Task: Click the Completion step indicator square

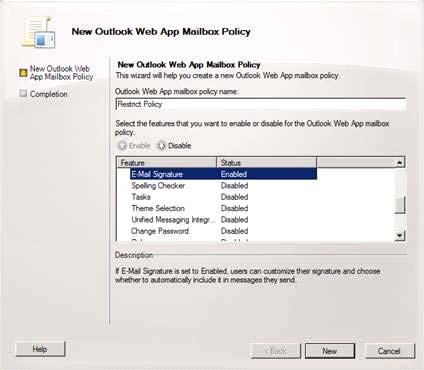Action: 23,93
